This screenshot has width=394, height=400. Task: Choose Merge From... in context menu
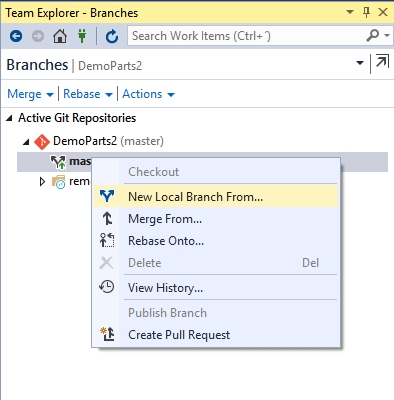(x=216, y=219)
